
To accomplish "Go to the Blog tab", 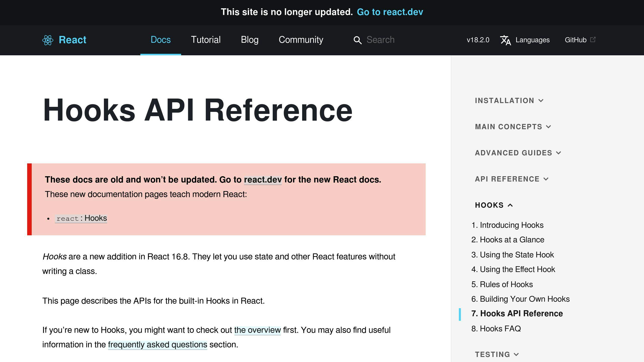I will click(250, 40).
